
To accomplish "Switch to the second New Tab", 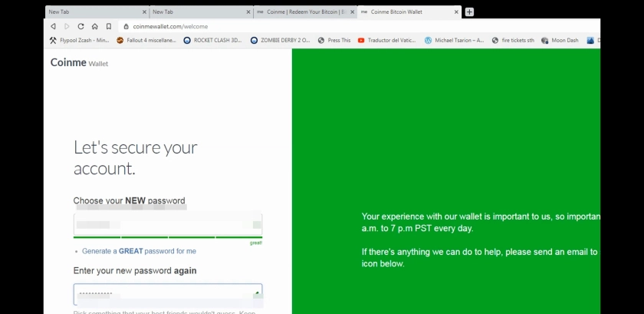I will point(201,12).
